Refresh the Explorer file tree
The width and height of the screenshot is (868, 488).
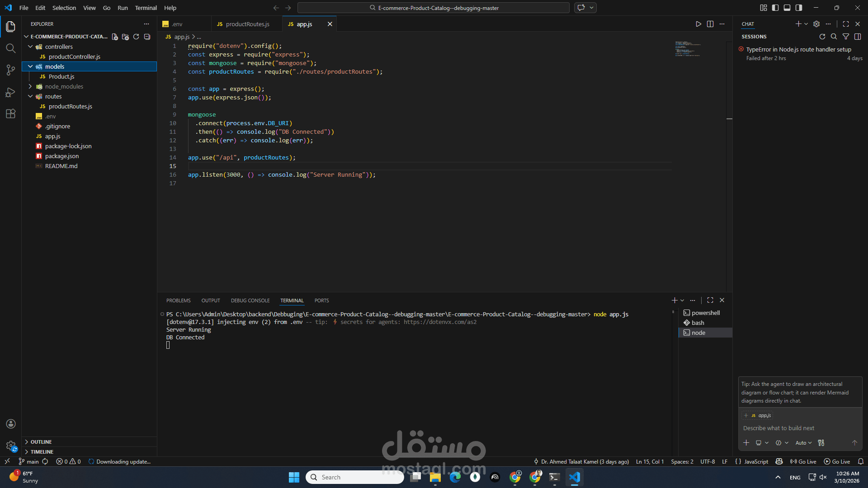[136, 37]
